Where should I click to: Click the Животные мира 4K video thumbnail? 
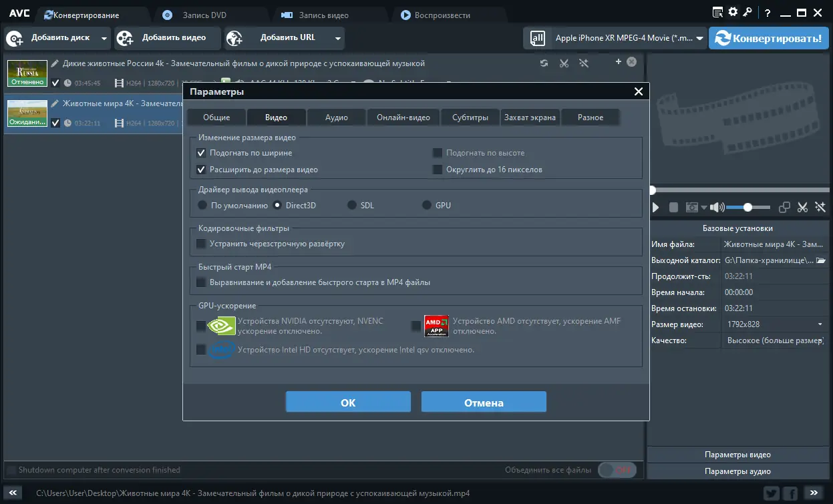point(27,113)
